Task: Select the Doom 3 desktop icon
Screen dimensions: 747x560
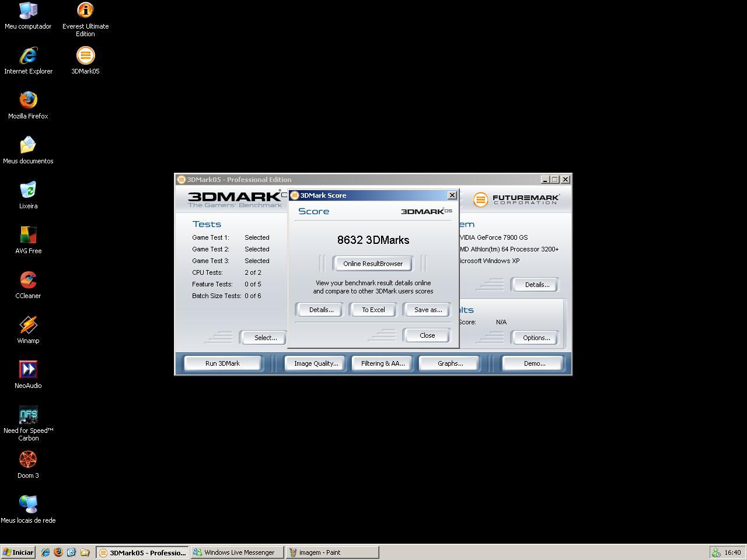Action: [28, 465]
